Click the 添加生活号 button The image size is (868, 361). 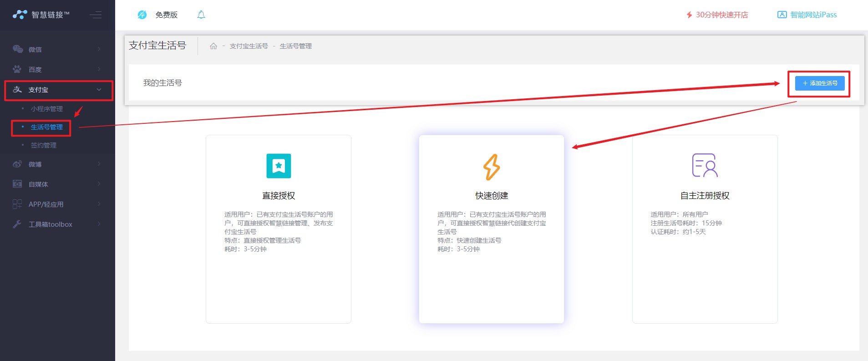click(820, 83)
